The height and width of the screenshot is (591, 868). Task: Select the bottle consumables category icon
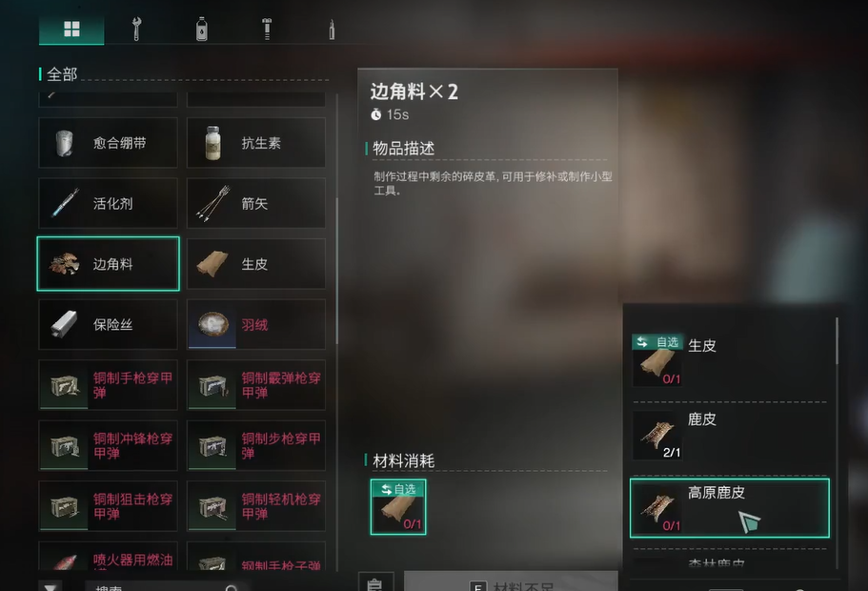[201, 29]
